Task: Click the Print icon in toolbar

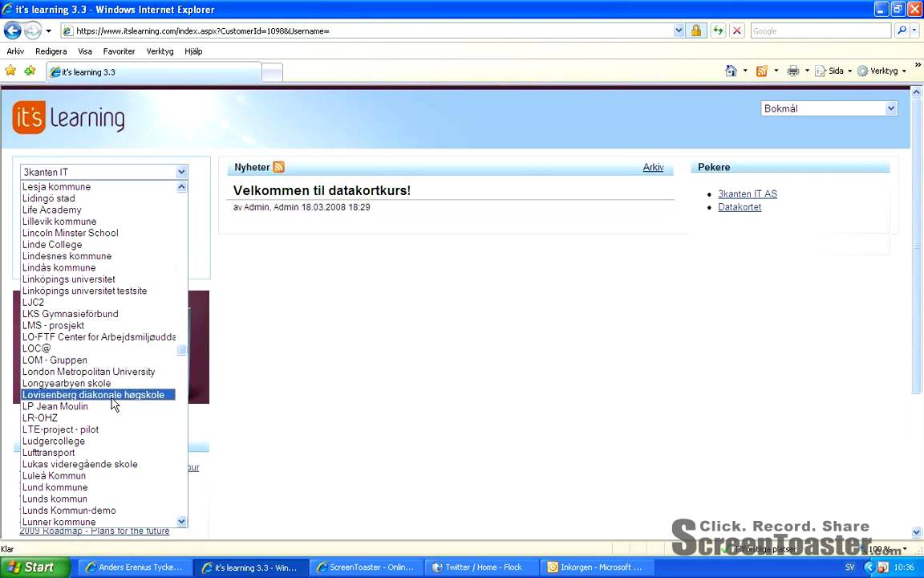Action: [x=793, y=71]
